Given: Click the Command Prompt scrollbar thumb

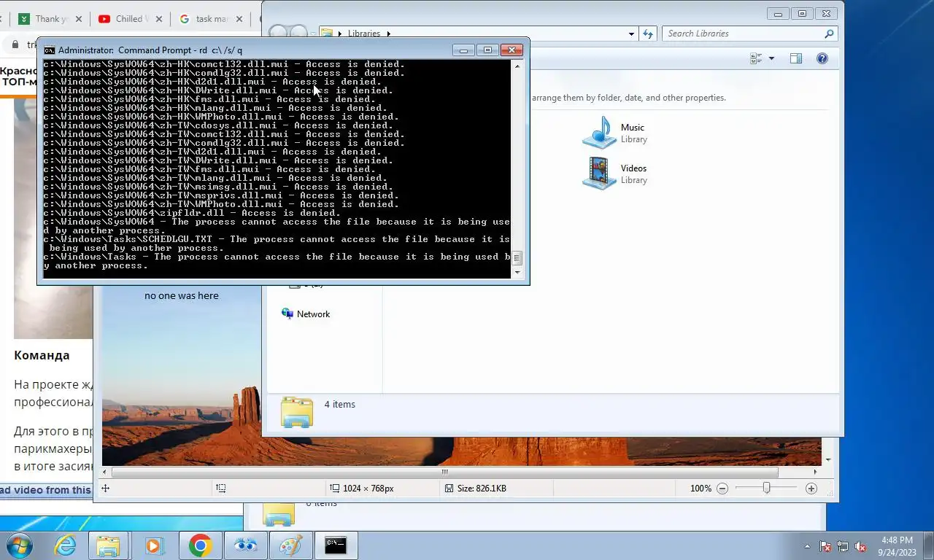Looking at the screenshot, I should click(517, 258).
